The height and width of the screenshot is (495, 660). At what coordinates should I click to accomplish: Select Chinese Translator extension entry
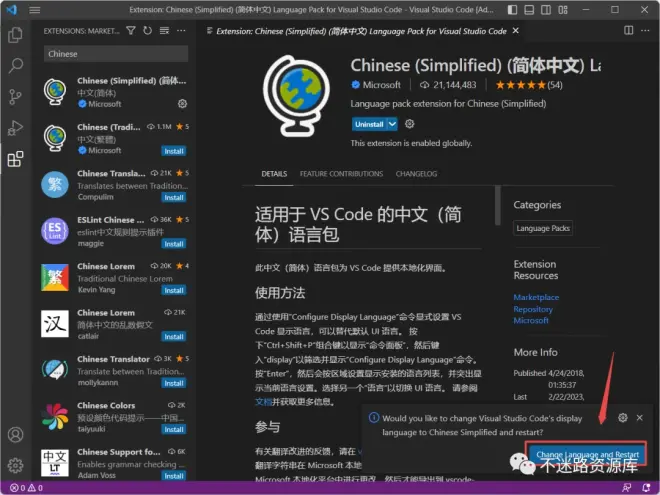pyautogui.click(x=114, y=371)
